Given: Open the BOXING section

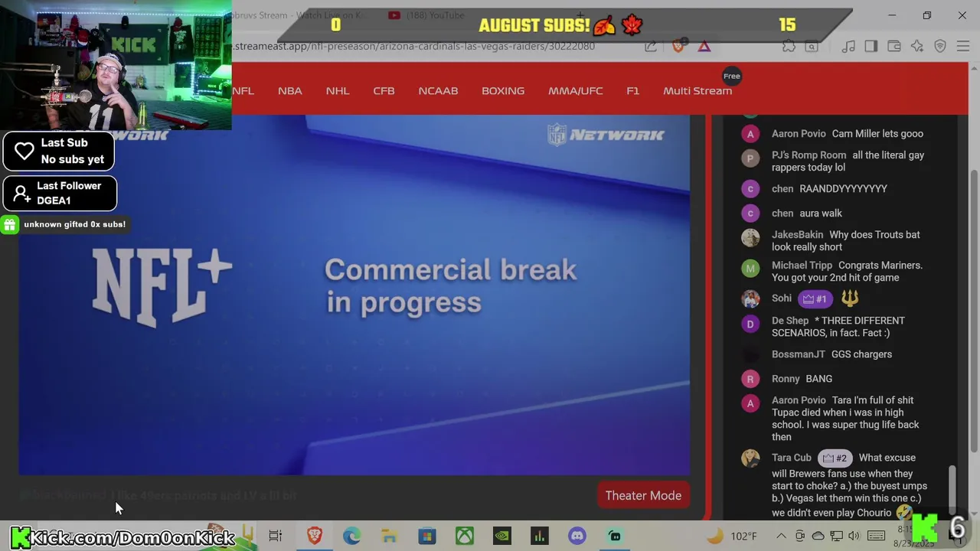Looking at the screenshot, I should [503, 90].
